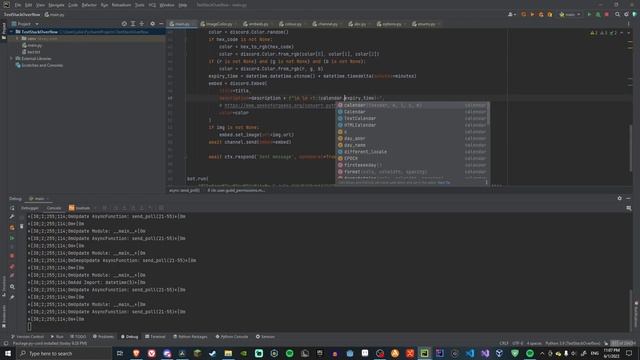Viewport: 640px width, 360px height.
Task: Expand External Libraries node
Action: (x=12, y=58)
